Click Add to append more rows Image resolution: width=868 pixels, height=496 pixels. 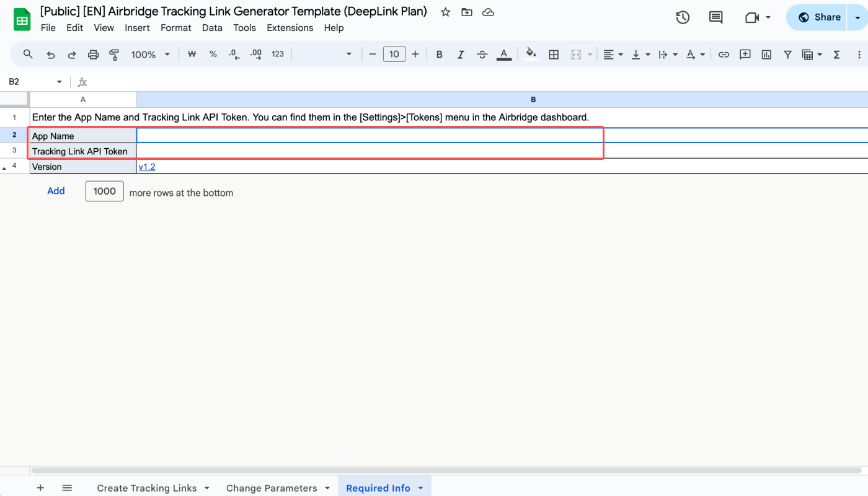pos(56,191)
